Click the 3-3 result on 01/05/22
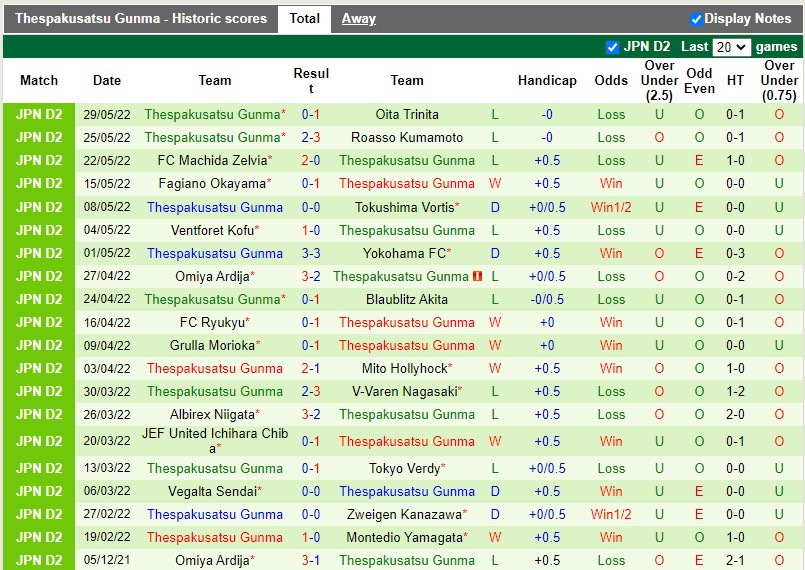 tap(311, 254)
